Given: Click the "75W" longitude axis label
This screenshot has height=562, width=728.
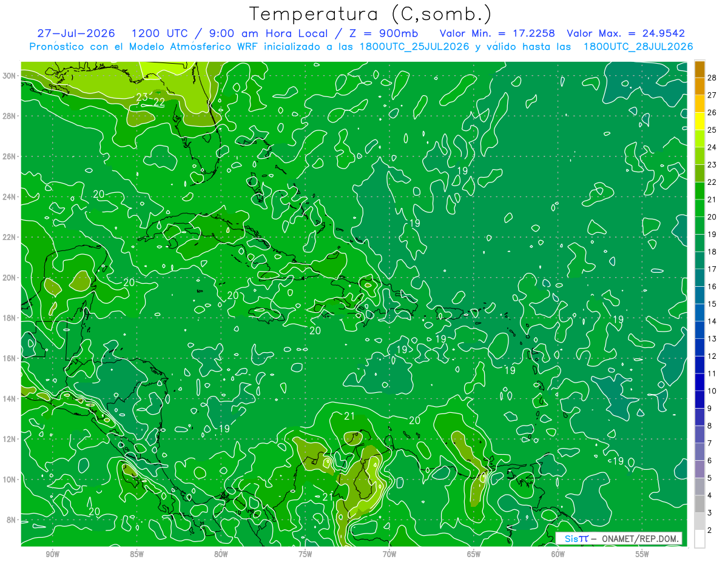Looking at the screenshot, I should pos(305,555).
